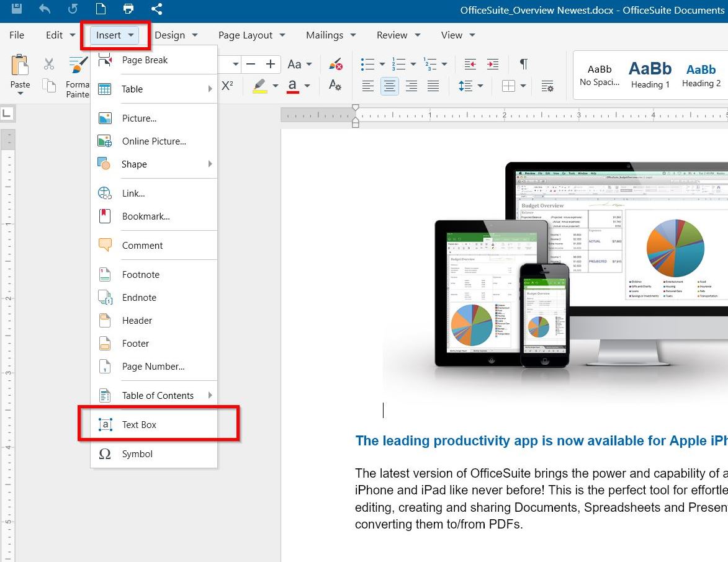Click the Redo arrow icon
This screenshot has width=728, height=562.
point(73,8)
